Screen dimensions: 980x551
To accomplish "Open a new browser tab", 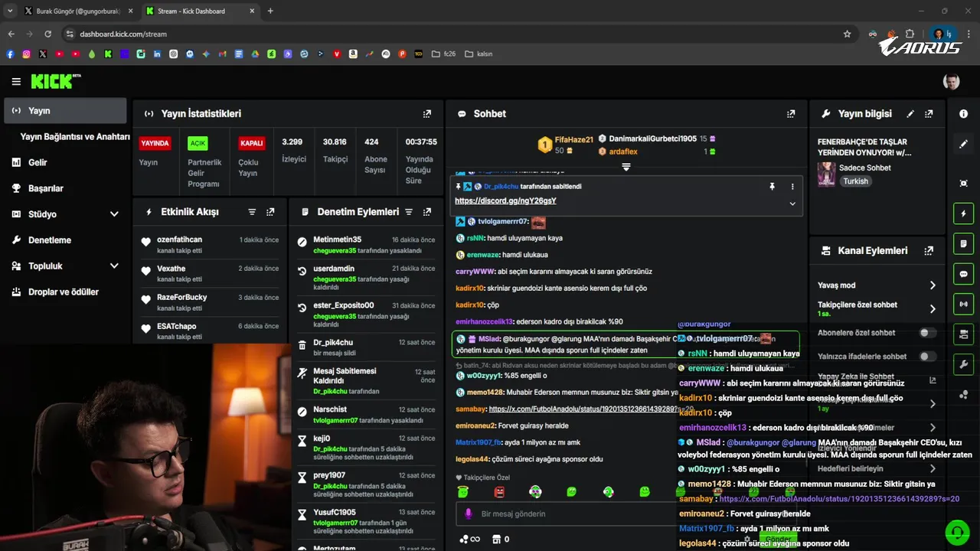I will 270,11.
